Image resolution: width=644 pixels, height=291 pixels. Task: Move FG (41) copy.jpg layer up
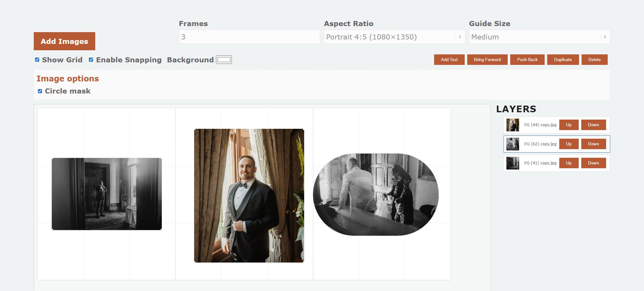click(569, 163)
